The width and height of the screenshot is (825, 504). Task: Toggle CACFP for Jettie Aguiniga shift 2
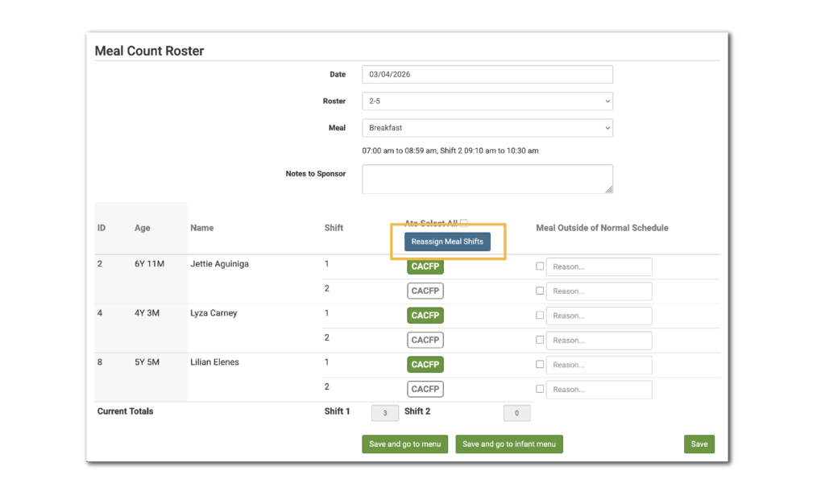tap(425, 291)
